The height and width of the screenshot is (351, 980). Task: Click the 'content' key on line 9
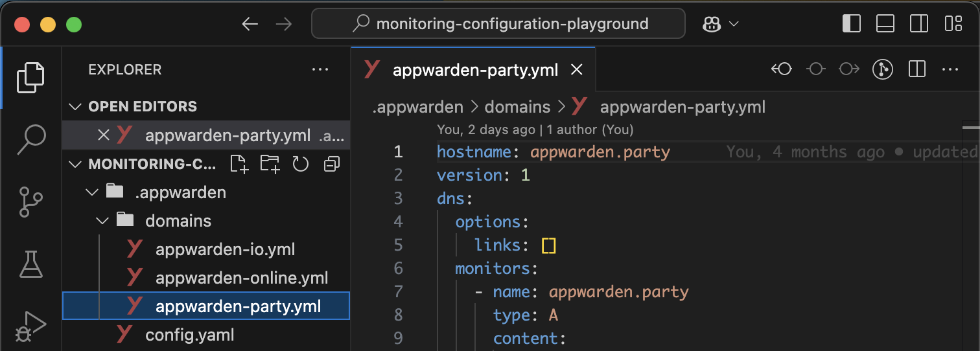click(525, 339)
